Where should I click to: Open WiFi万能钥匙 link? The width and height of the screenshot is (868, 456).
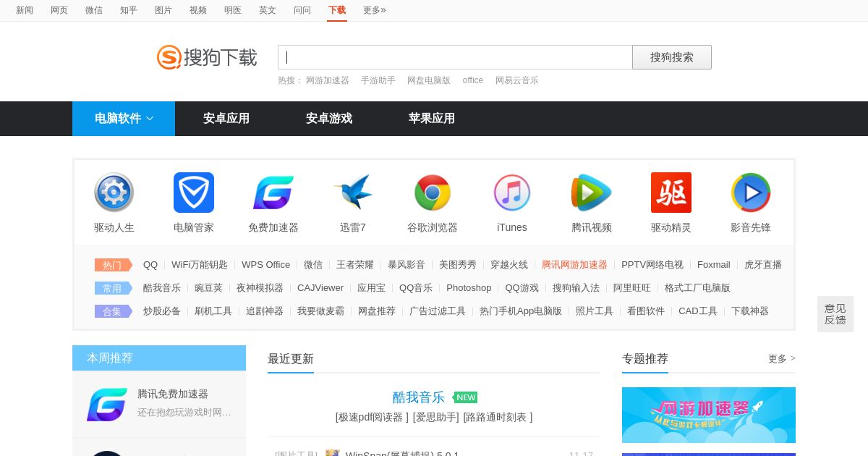200,265
